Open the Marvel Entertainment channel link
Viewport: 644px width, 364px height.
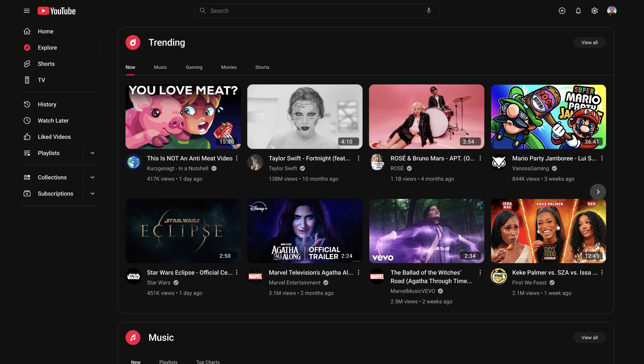(295, 283)
